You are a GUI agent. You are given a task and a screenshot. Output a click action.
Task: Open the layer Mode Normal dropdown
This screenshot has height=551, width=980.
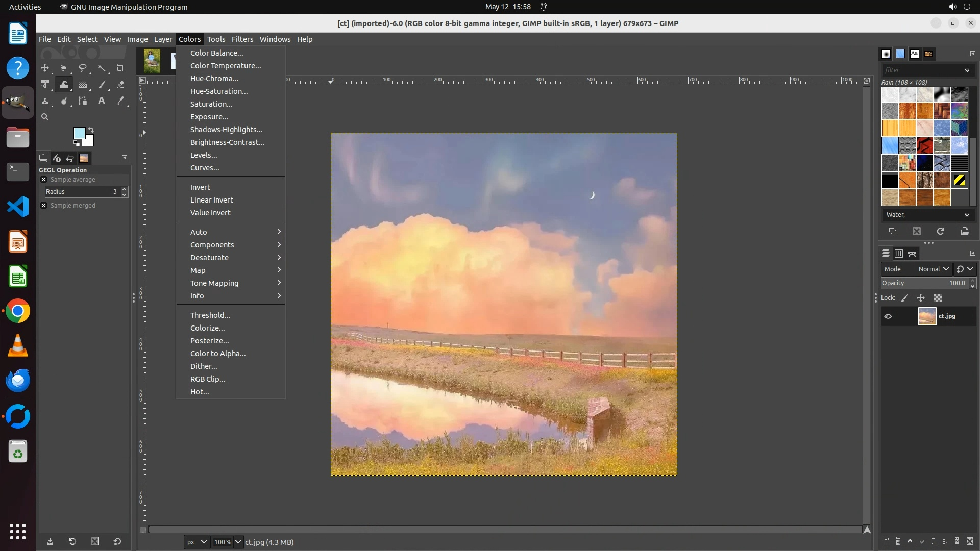point(933,269)
